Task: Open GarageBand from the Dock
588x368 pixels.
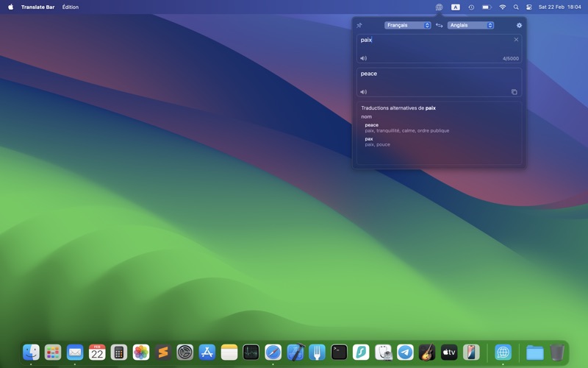Action: (x=427, y=353)
